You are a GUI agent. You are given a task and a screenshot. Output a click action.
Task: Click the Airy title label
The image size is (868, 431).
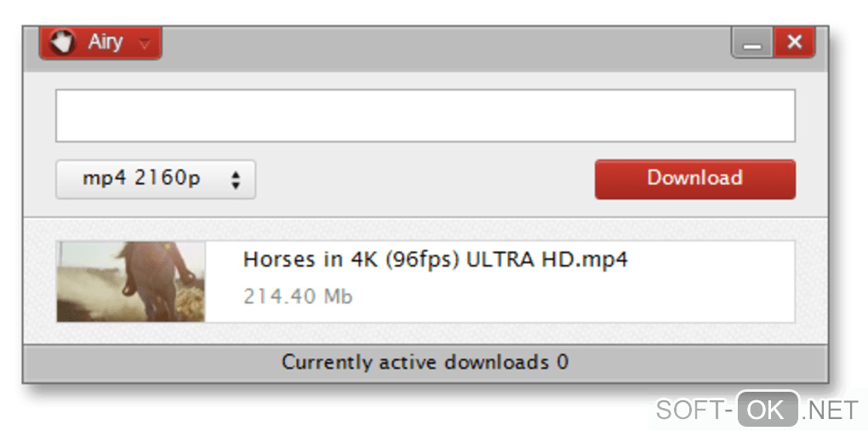(105, 42)
